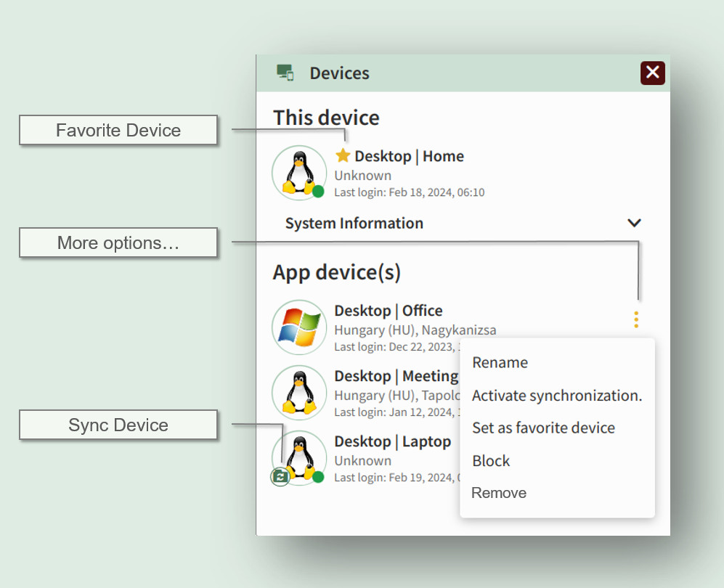Click the Windows logo avatar of Desktop | Office

click(x=299, y=327)
